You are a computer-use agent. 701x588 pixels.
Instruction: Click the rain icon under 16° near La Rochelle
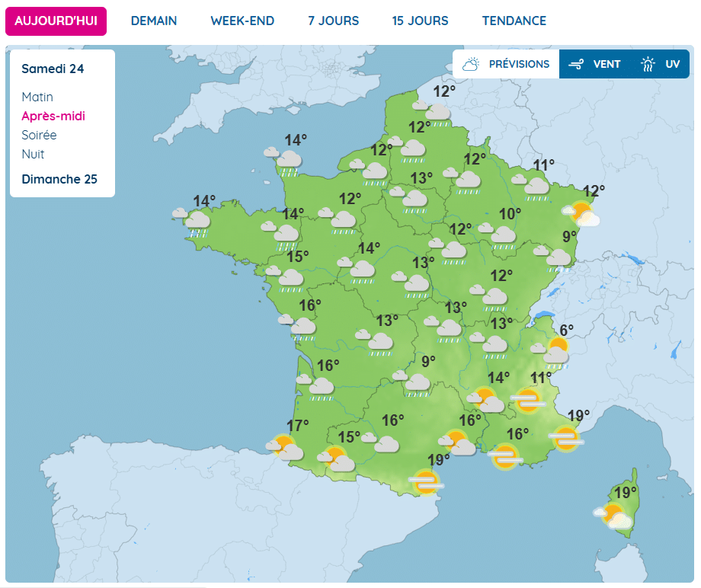point(297,328)
